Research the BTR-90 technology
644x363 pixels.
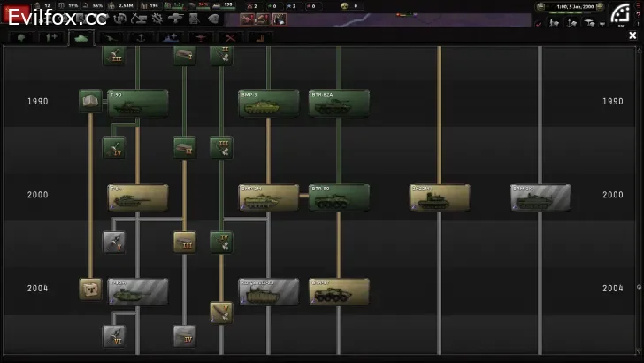[x=339, y=197]
